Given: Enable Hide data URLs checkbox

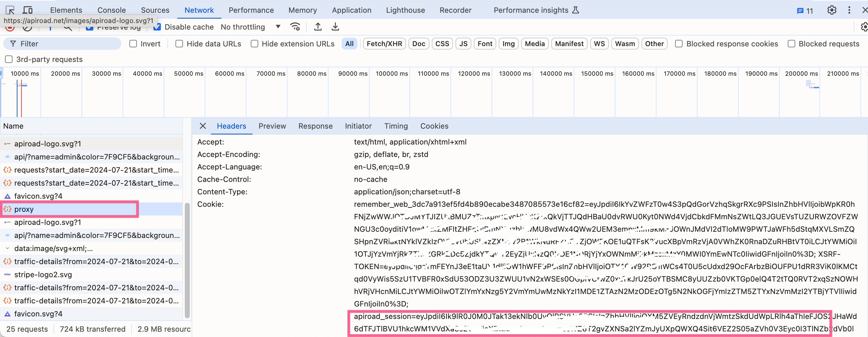Looking at the screenshot, I should (x=179, y=44).
